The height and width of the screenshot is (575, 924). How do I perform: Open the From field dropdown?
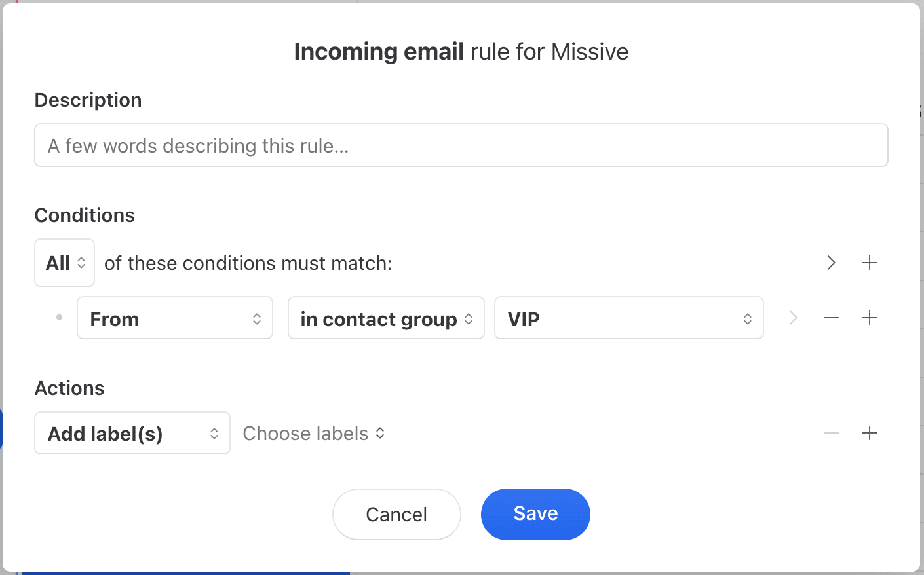[x=175, y=318]
